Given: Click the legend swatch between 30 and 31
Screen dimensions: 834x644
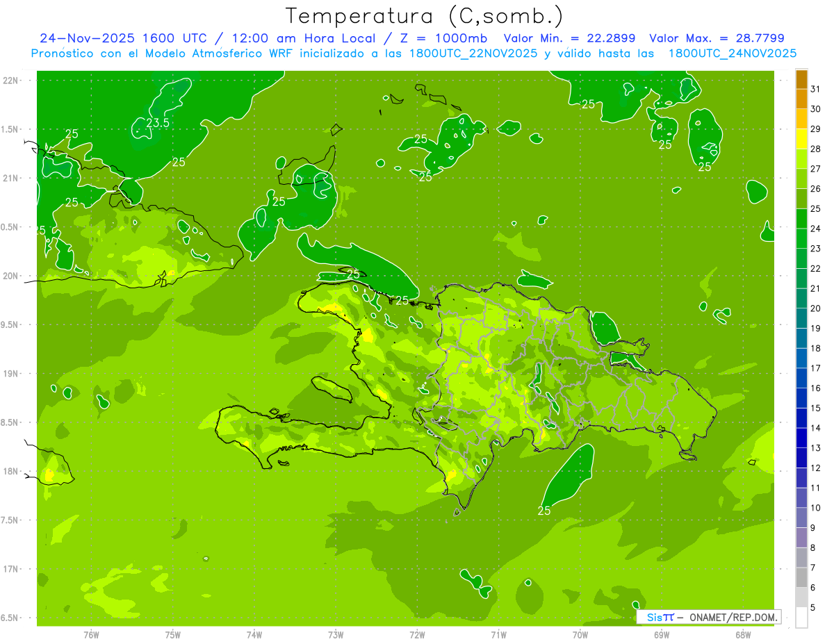Looking at the screenshot, I should [x=801, y=99].
